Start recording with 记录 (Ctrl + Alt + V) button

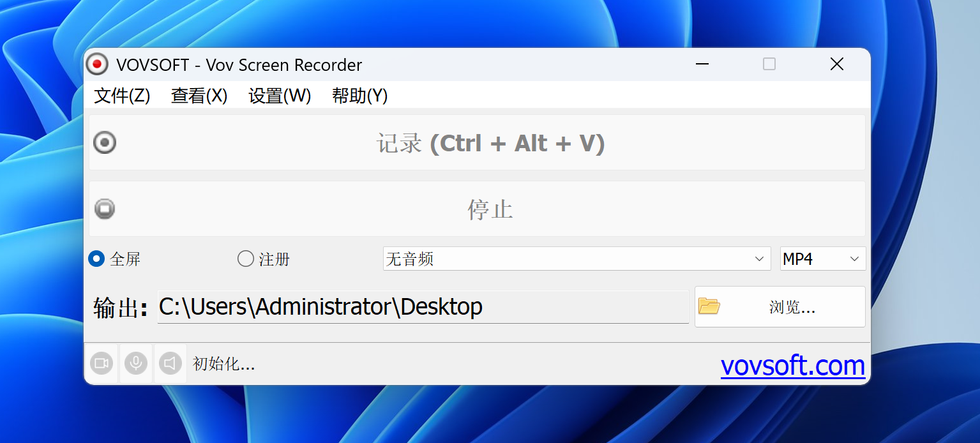point(477,142)
